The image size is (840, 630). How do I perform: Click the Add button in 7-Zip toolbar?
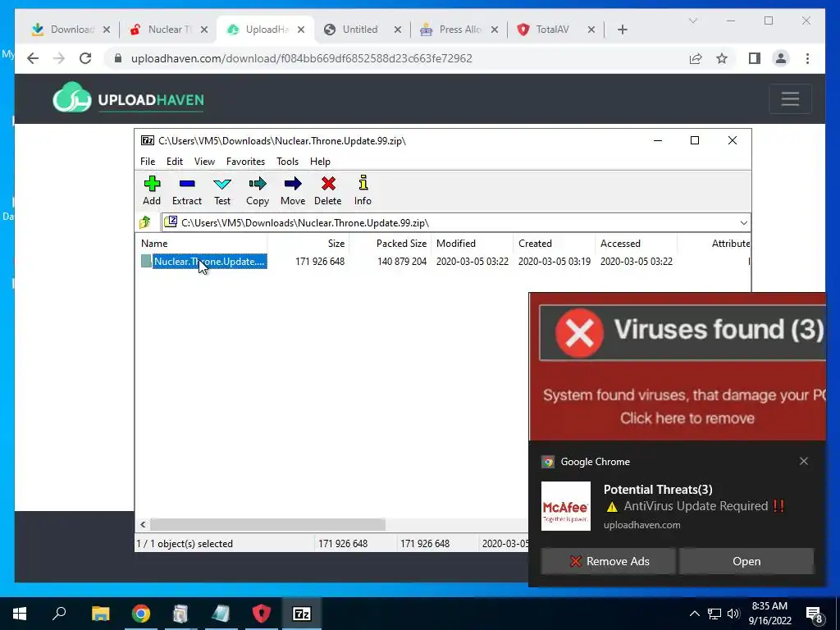pos(152,190)
